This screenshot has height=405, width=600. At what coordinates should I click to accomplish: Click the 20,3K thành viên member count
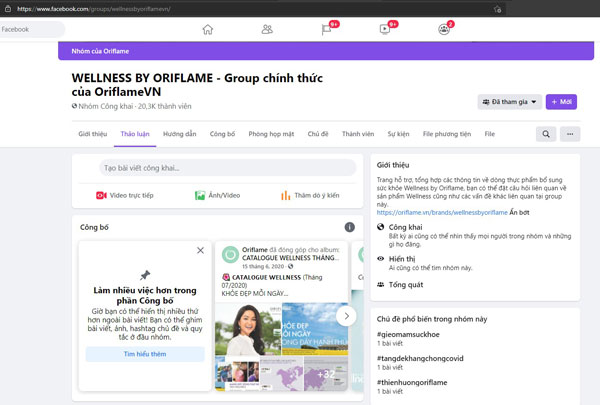coord(165,106)
